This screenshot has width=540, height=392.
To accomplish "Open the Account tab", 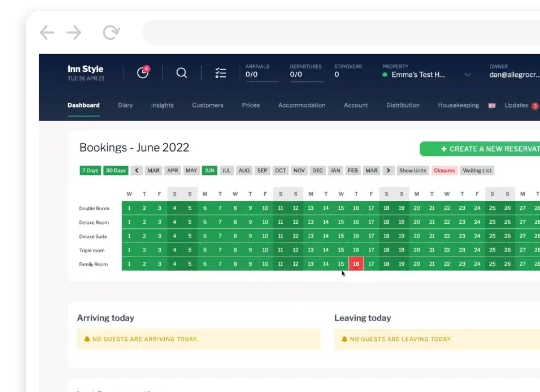I will [x=356, y=105].
